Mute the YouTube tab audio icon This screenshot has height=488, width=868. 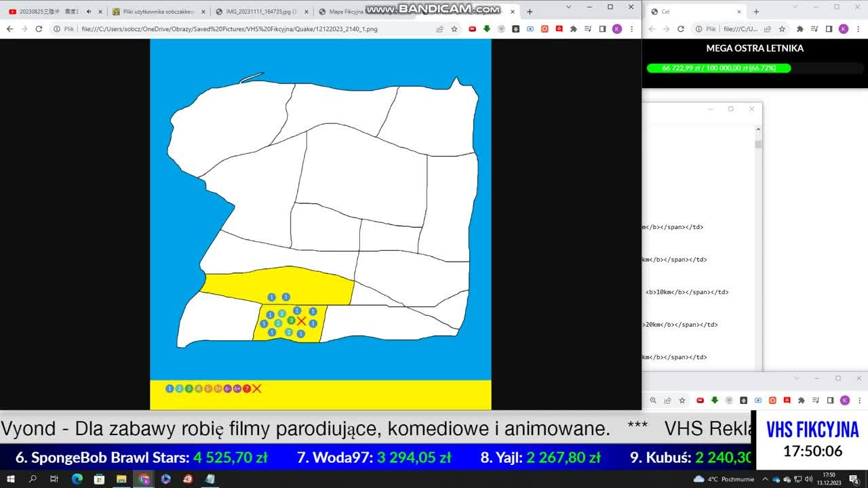point(89,12)
